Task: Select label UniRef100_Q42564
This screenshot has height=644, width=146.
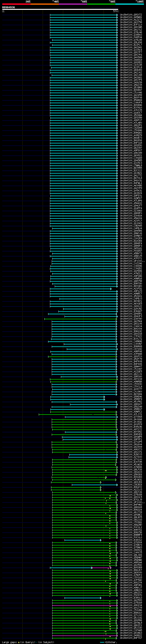Action: (x=131, y=321)
